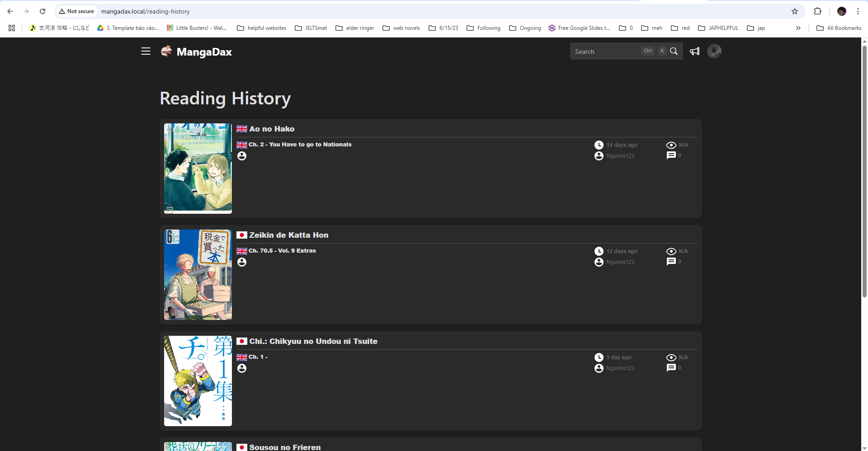This screenshot has width=868, height=451.
Task: Click clock icon beside 14 days ago
Action: 599,145
